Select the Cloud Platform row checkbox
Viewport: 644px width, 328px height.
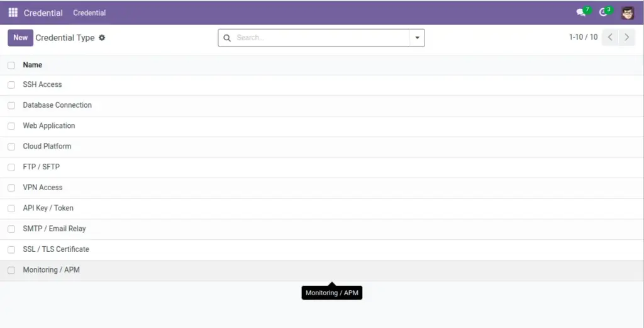coord(11,146)
